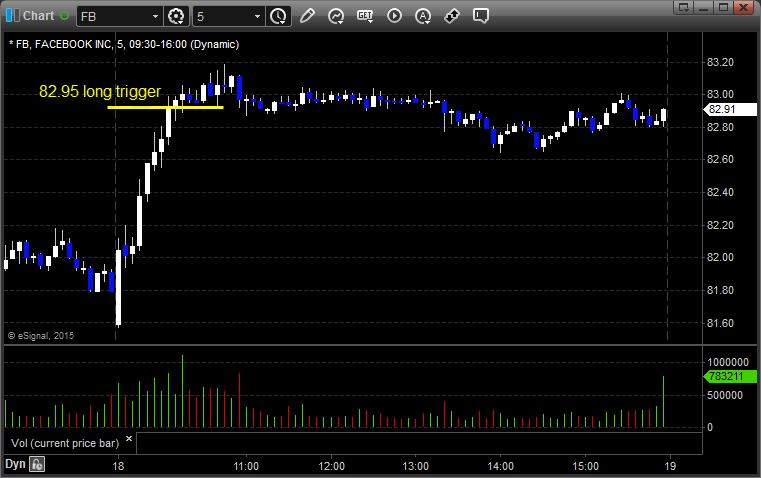Image resolution: width=761 pixels, height=478 pixels.
Task: Click the Chart window title label
Action: 39,16
